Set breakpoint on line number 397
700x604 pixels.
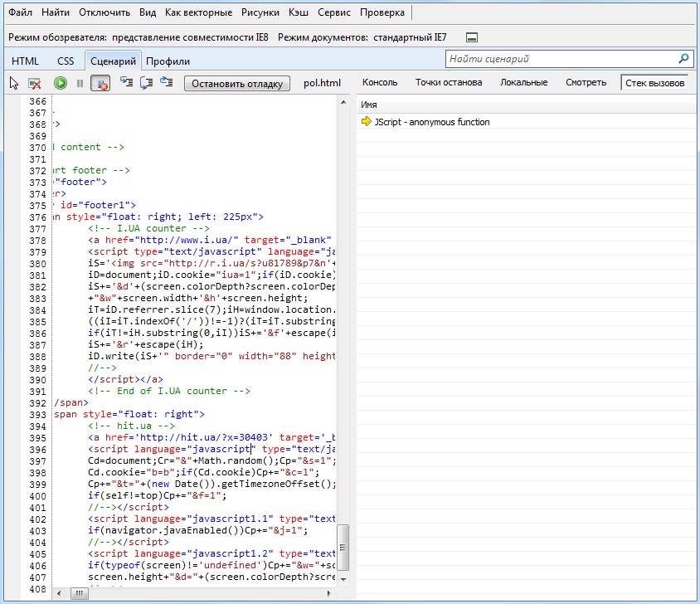[x=37, y=461]
